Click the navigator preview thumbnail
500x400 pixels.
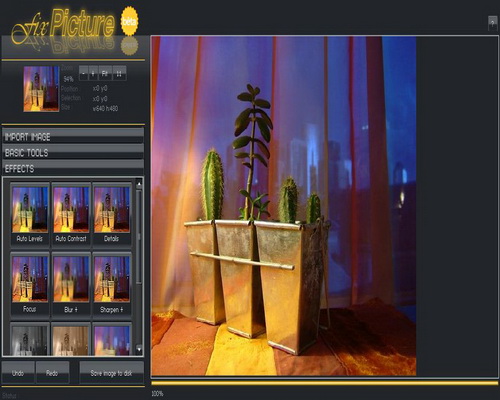tap(41, 89)
